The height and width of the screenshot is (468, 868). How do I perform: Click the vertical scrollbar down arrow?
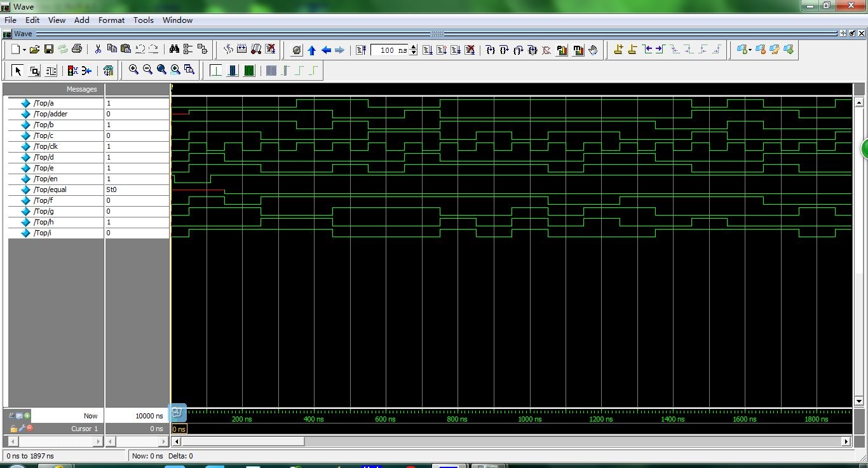tap(859, 401)
